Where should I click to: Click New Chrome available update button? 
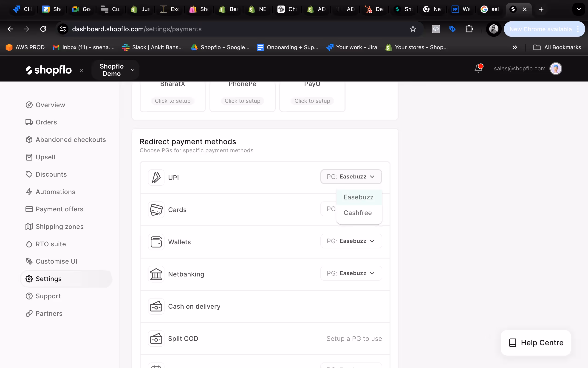pos(545,29)
